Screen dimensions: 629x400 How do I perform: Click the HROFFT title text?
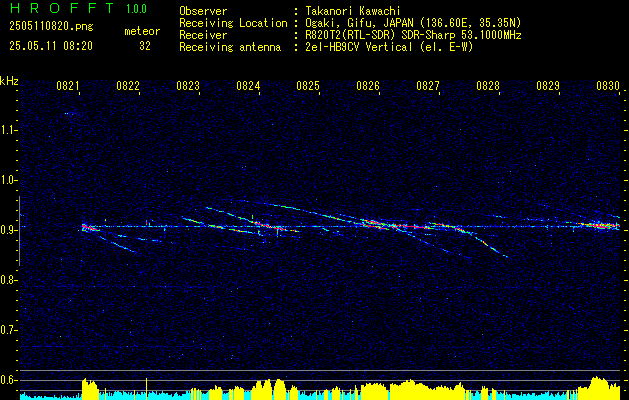click(x=62, y=8)
